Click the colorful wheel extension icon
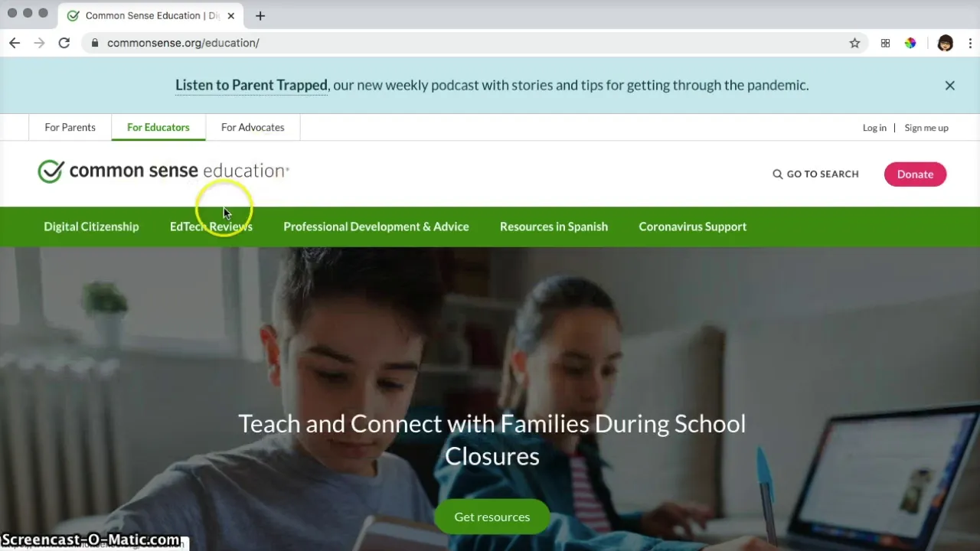The width and height of the screenshot is (980, 551). pyautogui.click(x=910, y=43)
